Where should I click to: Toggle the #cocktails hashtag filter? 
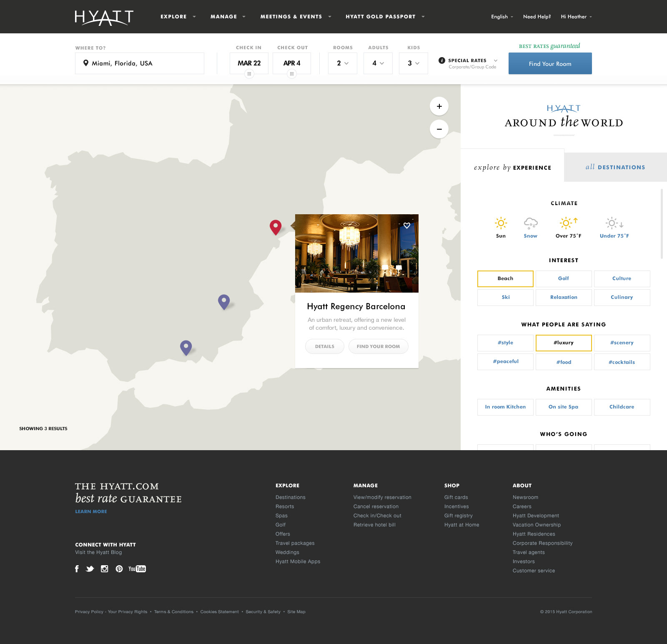coord(622,361)
